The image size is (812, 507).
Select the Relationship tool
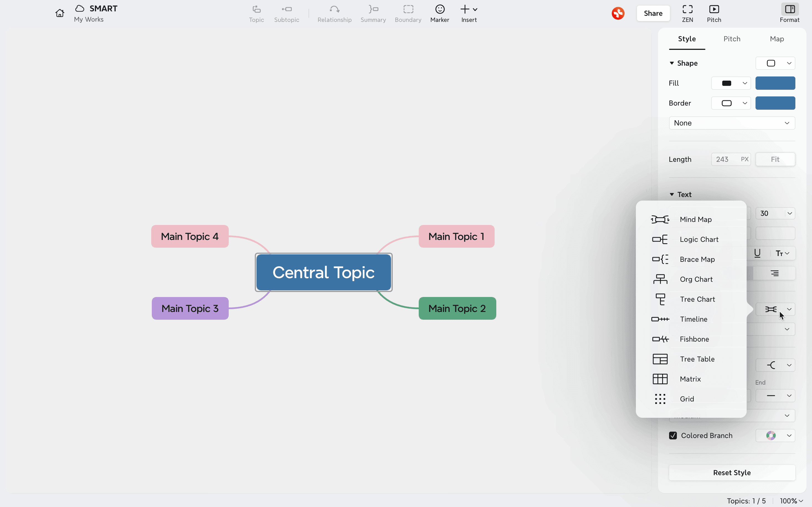click(x=335, y=14)
